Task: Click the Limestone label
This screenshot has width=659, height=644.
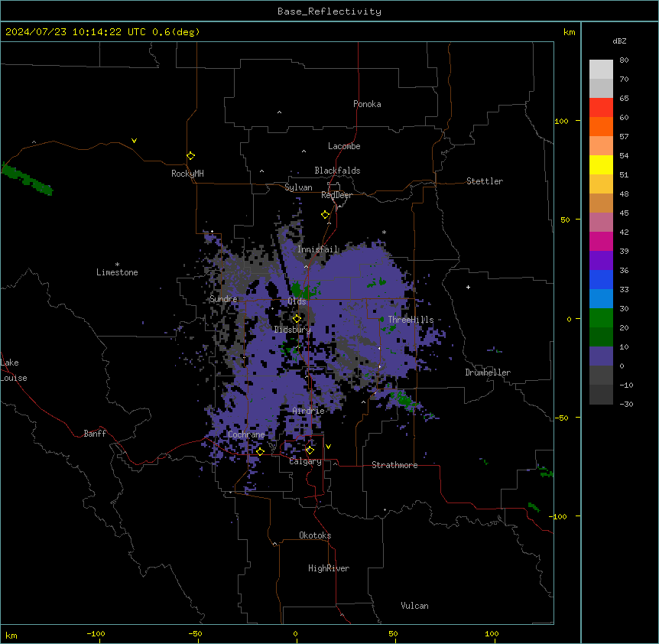Action: point(117,272)
